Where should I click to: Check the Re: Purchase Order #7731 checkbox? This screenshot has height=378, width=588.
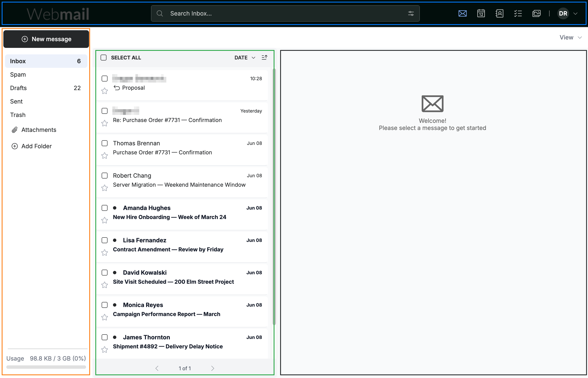pos(105,111)
